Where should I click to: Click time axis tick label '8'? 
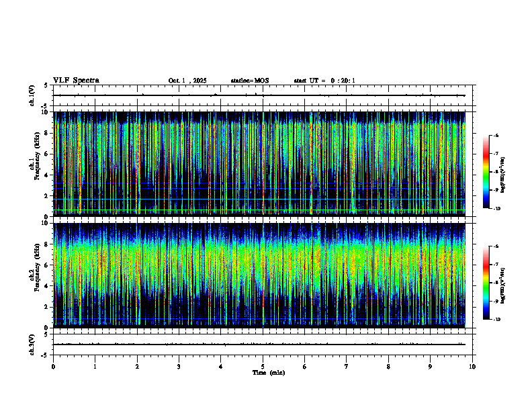tap(388, 367)
